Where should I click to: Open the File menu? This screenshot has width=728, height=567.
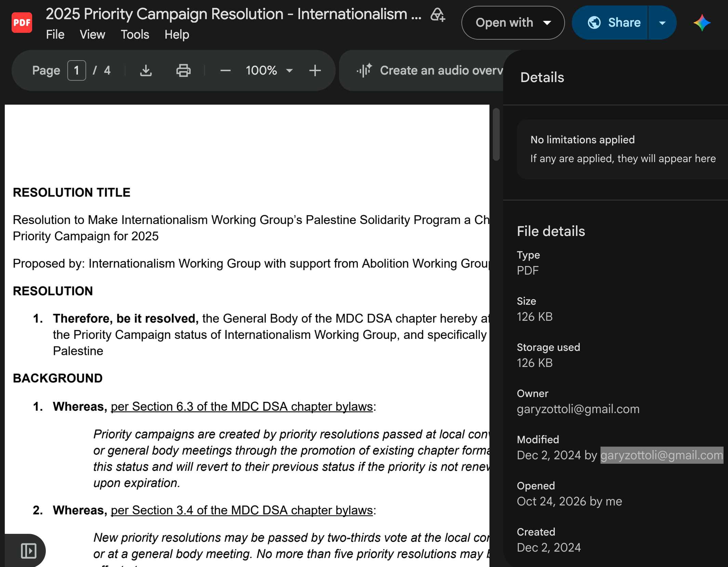coord(55,35)
